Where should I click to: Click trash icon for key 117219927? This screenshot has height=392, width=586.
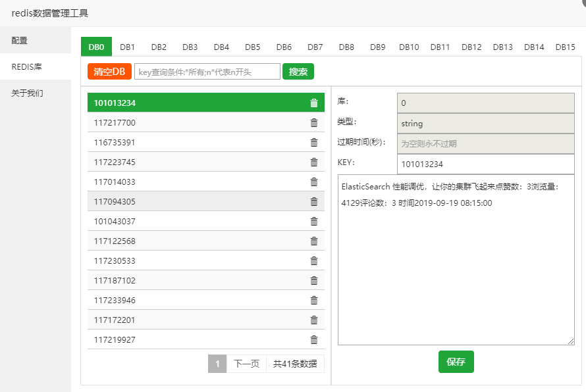(314, 339)
